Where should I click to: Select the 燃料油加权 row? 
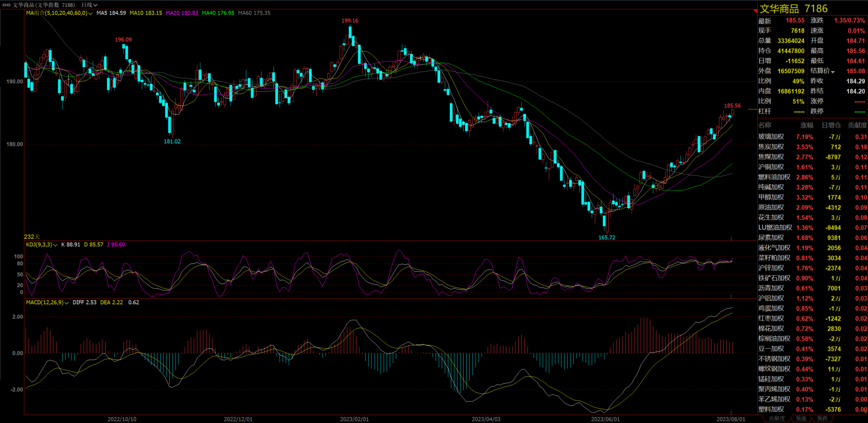[x=812, y=178]
